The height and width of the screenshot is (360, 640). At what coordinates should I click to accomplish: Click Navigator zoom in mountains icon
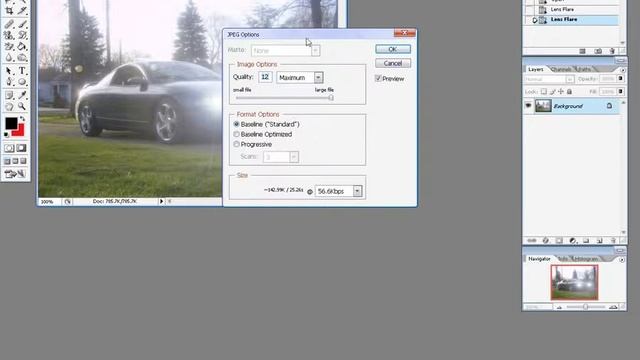[613, 307]
